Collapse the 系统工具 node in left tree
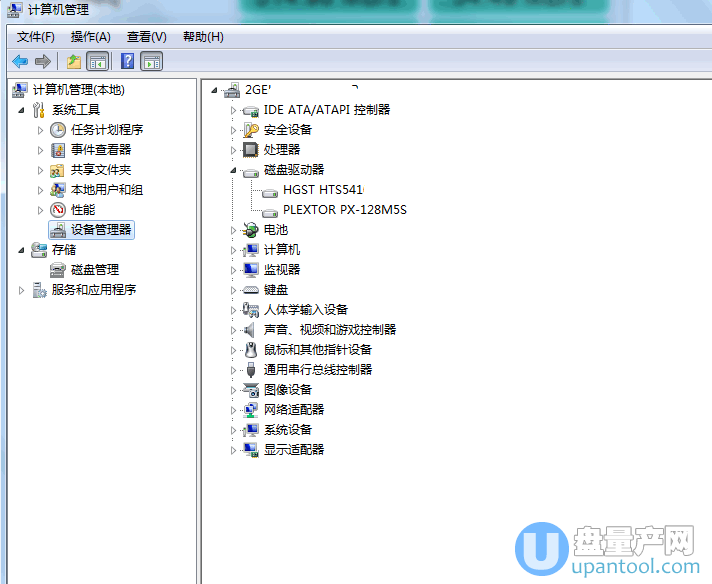 (21, 110)
